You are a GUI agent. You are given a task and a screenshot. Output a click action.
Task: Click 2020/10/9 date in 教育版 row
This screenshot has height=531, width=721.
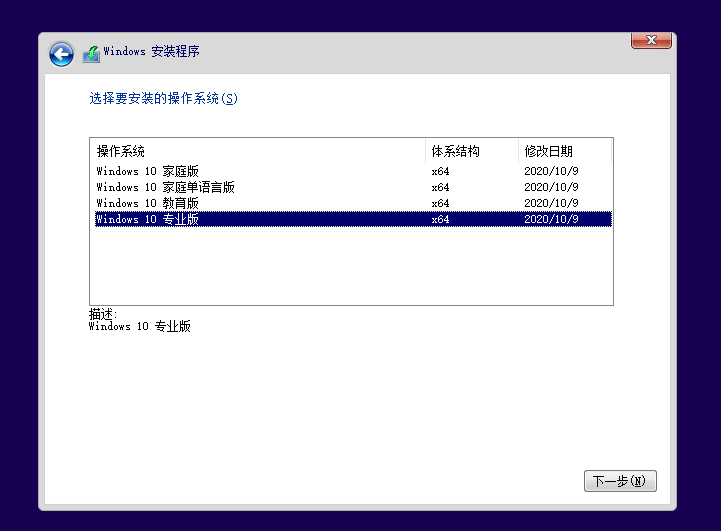pos(551,203)
